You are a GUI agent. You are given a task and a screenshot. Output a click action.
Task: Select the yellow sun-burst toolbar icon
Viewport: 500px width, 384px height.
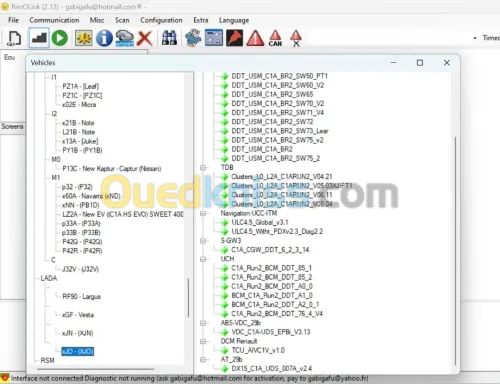click(x=83, y=38)
